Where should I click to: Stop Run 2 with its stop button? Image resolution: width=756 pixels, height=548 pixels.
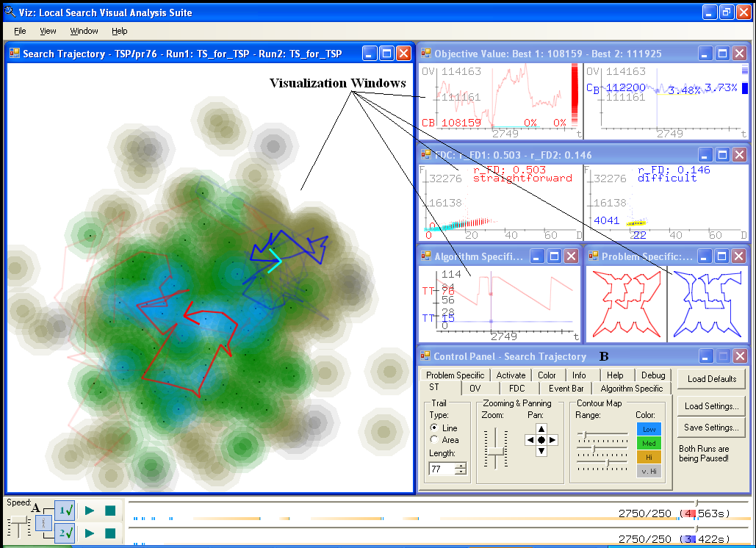pyautogui.click(x=110, y=533)
